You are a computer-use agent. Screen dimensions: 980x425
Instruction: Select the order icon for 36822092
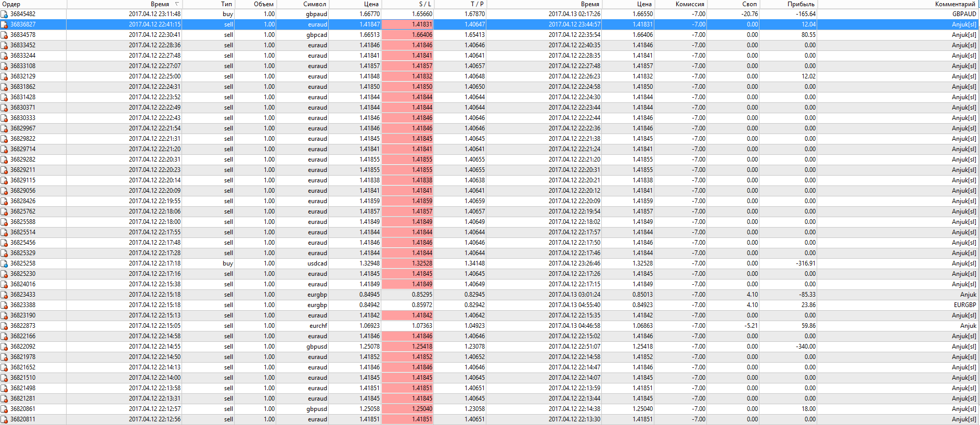[x=4, y=347]
